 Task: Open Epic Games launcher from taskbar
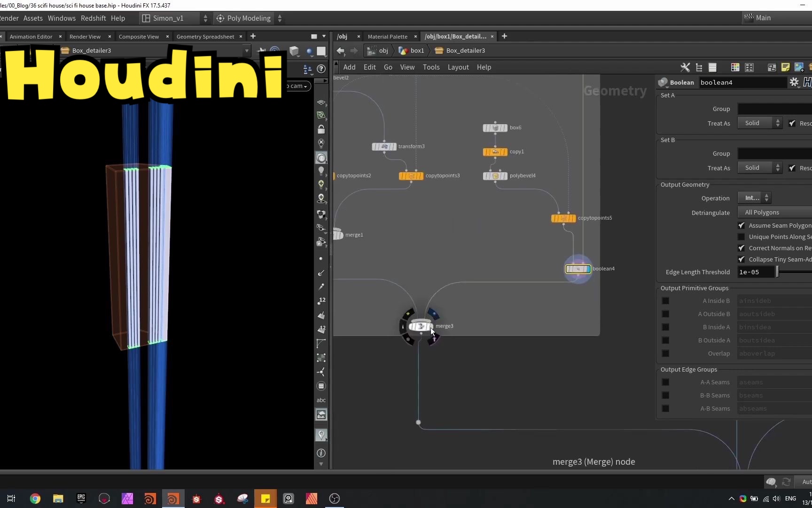pos(81,499)
